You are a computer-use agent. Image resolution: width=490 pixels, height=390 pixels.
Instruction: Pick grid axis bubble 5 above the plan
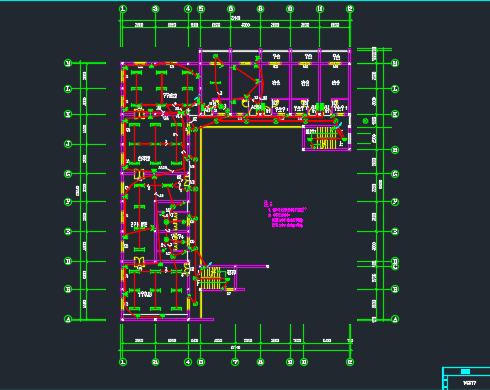point(201,9)
